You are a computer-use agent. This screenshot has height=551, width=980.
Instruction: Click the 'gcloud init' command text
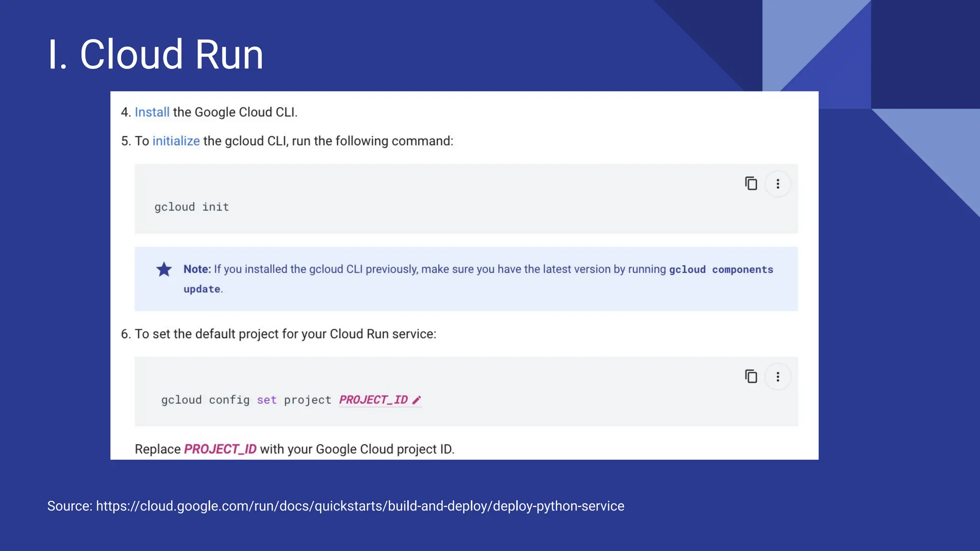pos(191,207)
